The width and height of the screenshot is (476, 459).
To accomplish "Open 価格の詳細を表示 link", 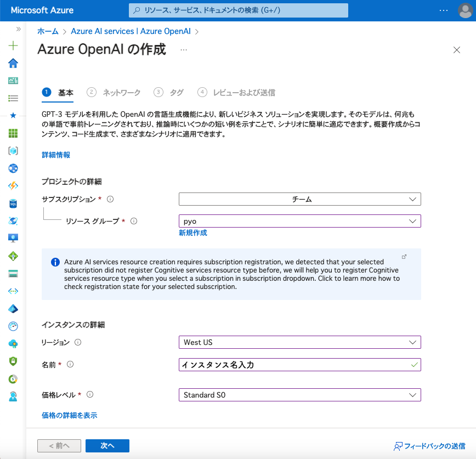I will pos(70,415).
